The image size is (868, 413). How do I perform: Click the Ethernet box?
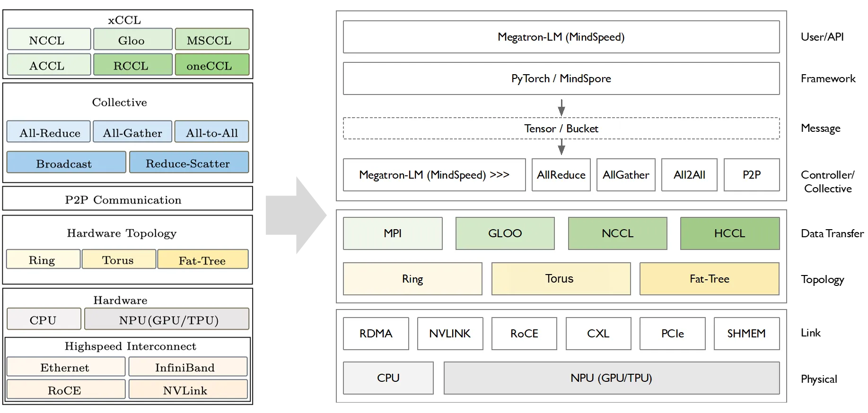66,367
